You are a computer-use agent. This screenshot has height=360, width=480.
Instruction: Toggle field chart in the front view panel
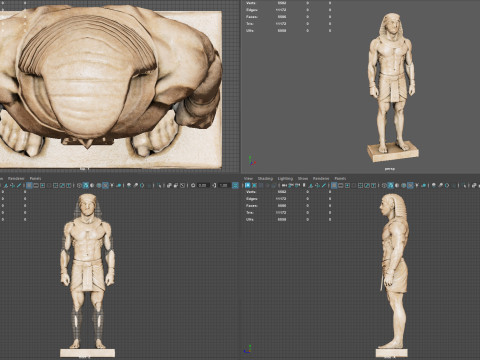tap(55, 185)
